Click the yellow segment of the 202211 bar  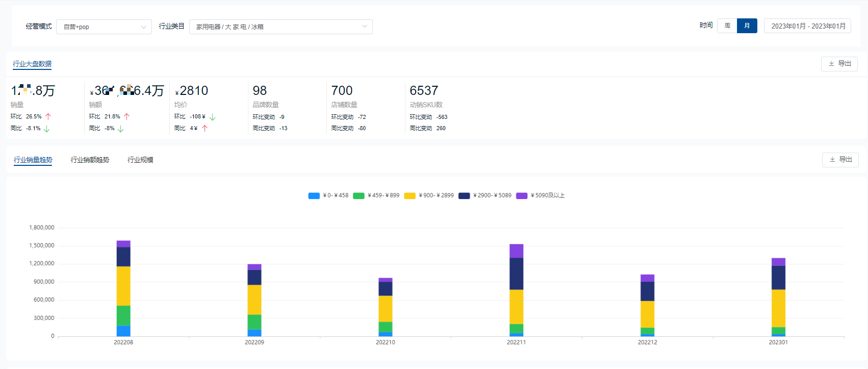[x=516, y=306]
